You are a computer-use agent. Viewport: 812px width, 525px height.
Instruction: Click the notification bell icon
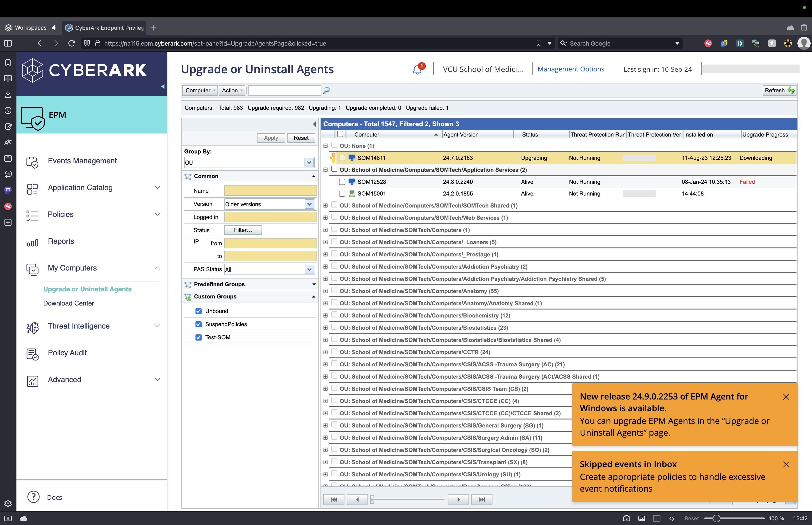[x=417, y=70]
